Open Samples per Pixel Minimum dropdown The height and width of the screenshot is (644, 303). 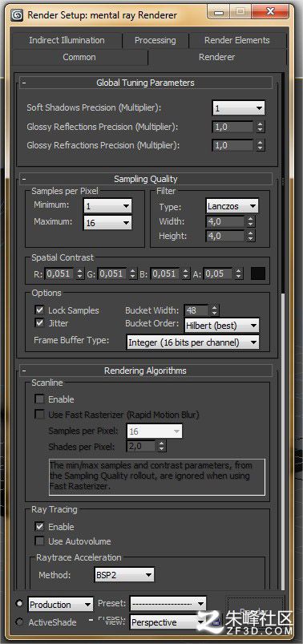107,206
